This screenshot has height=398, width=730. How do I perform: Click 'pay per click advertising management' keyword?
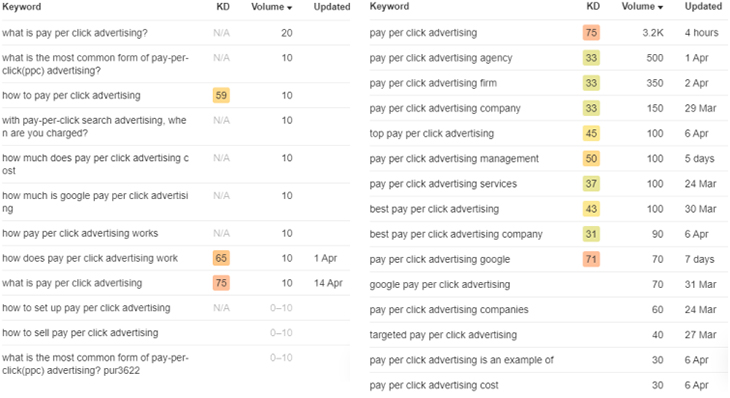pos(454,159)
